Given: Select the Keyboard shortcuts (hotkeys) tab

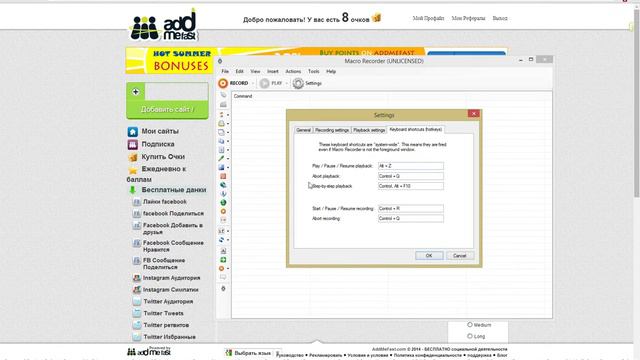Looking at the screenshot, I should click(x=416, y=129).
